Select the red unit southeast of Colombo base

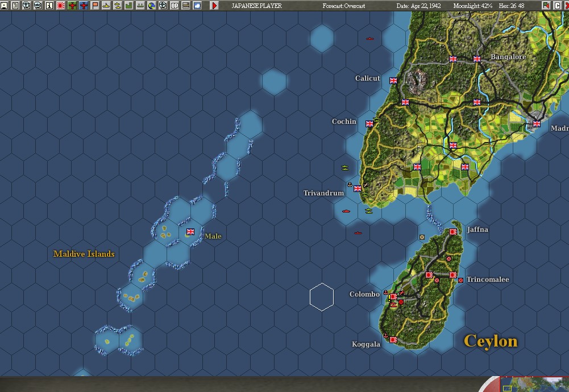(401, 302)
